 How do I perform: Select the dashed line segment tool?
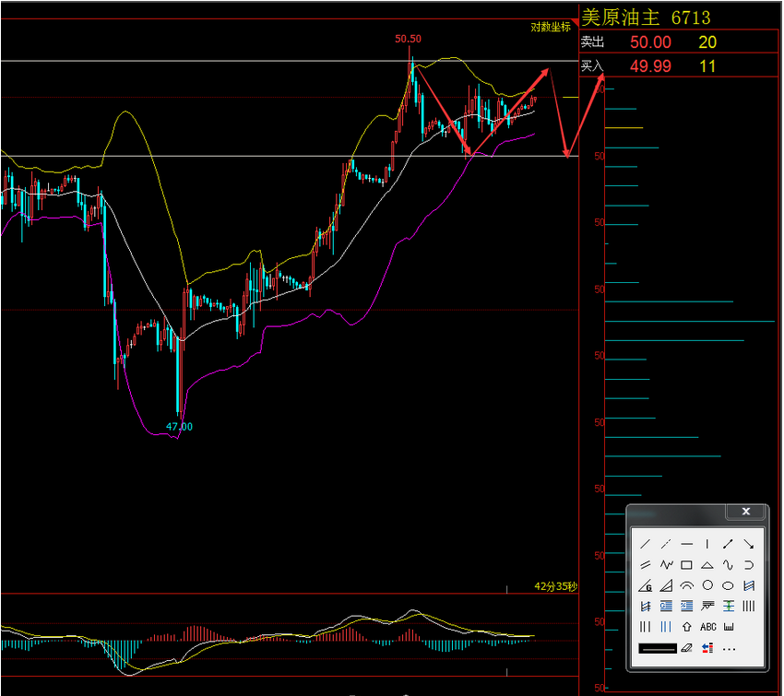pyautogui.click(x=666, y=544)
